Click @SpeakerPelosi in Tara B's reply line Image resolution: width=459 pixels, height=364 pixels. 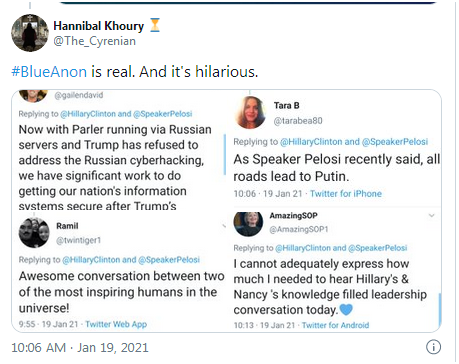(395, 142)
